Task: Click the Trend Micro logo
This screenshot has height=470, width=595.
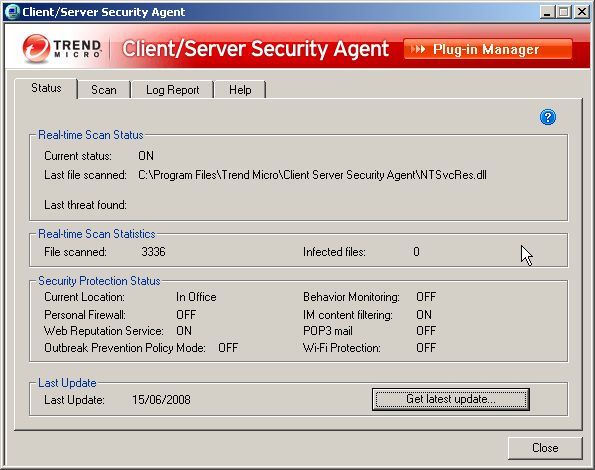Action: click(x=61, y=49)
